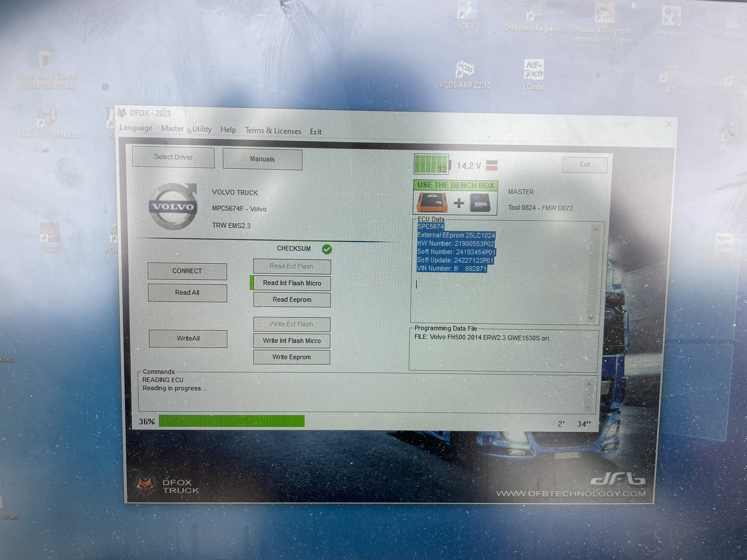The width and height of the screenshot is (747, 560).
Task: Click Commands box scrollbar up arrow
Action: tap(588, 384)
